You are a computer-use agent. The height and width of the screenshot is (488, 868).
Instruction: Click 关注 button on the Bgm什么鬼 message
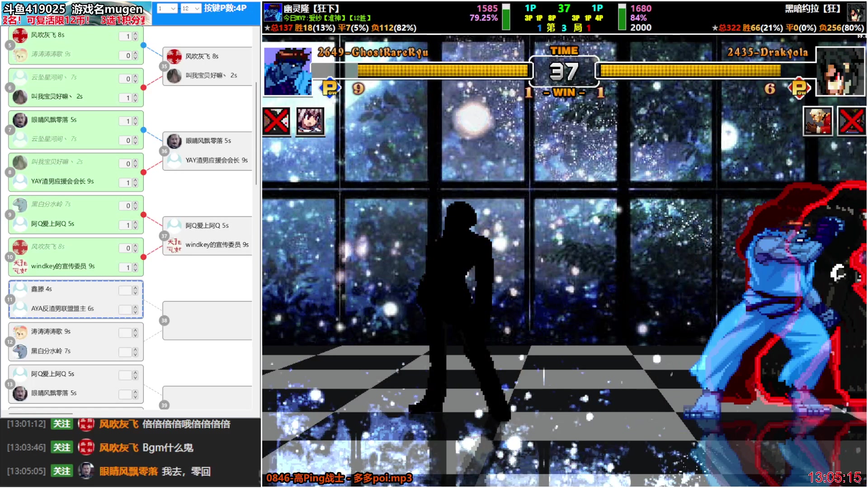62,447
